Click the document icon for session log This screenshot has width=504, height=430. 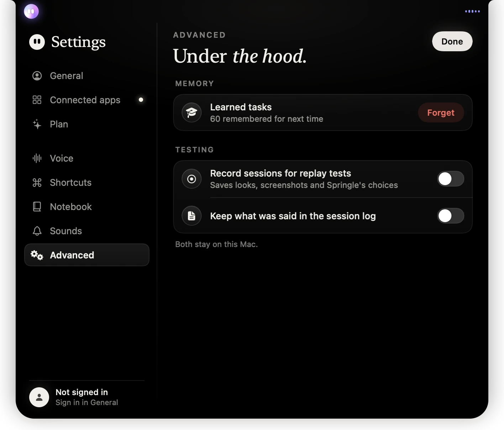[x=191, y=216]
